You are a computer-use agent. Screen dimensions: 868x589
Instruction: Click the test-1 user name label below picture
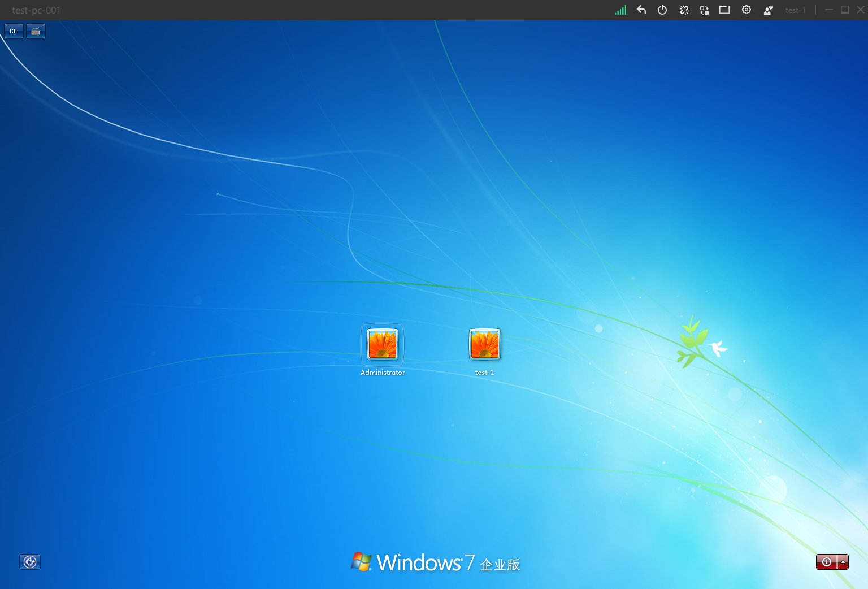[x=485, y=373]
